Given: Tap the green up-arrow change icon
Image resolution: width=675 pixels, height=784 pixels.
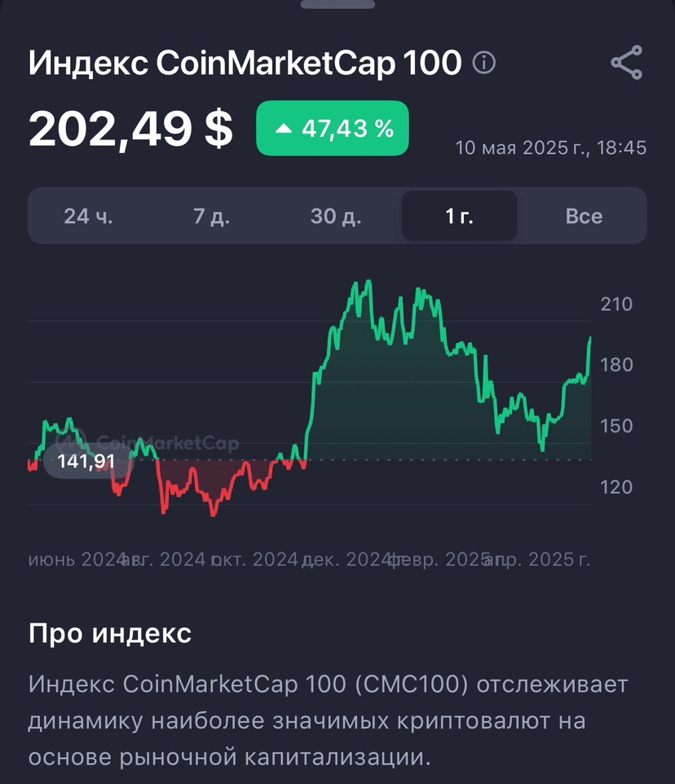Looking at the screenshot, I should 284,129.
